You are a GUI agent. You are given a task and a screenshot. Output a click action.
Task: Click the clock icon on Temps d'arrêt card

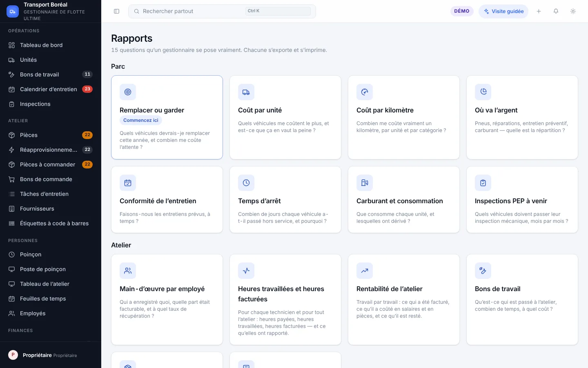tap(246, 183)
